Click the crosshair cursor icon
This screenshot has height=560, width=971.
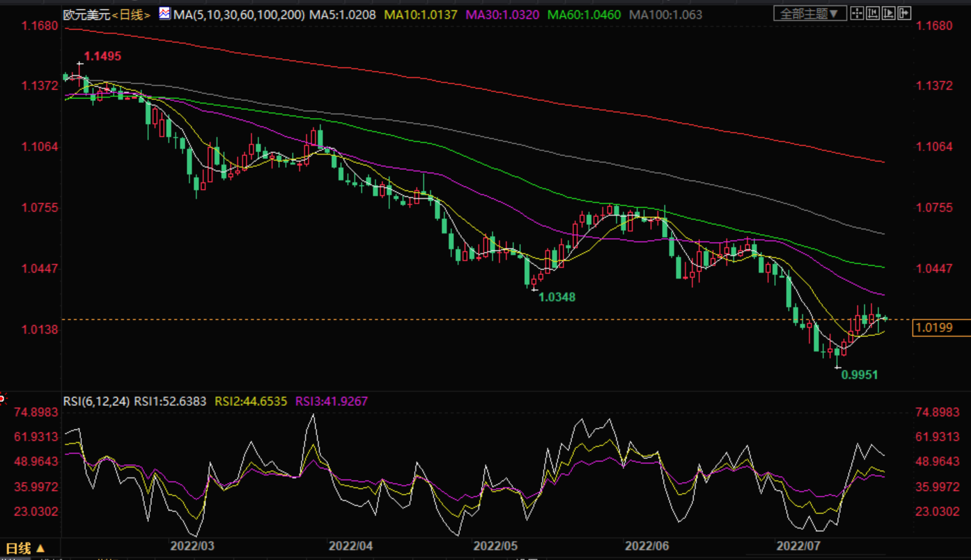point(857,14)
